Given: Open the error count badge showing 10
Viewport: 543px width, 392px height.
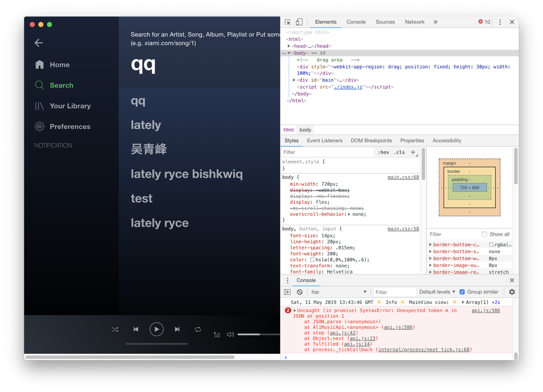Looking at the screenshot, I should tap(484, 22).
